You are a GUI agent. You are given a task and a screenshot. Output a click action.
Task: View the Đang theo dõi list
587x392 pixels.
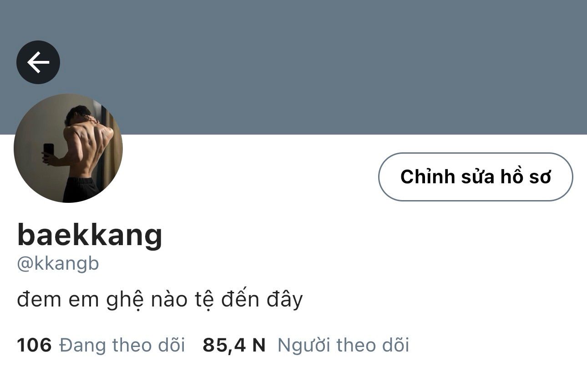[122, 345]
